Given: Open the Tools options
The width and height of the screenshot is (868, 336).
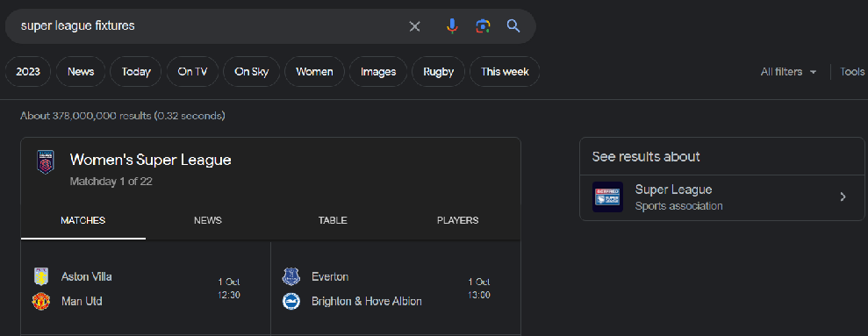Looking at the screenshot, I should (x=852, y=72).
